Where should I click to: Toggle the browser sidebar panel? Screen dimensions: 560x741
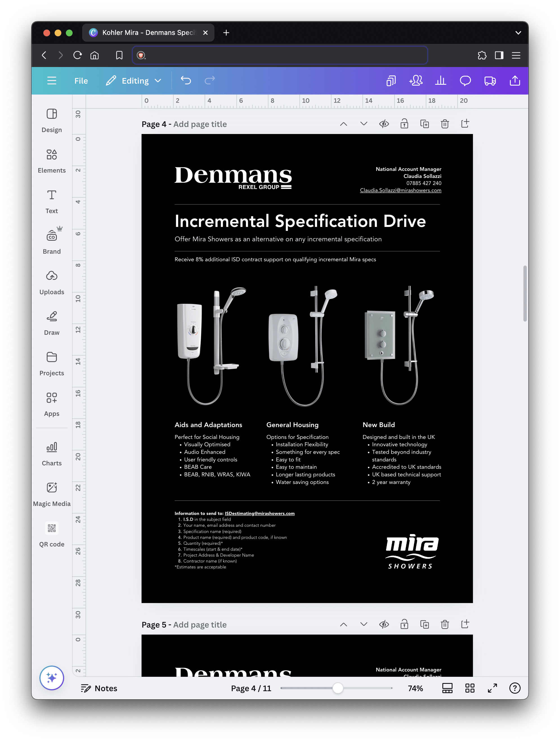tap(499, 55)
